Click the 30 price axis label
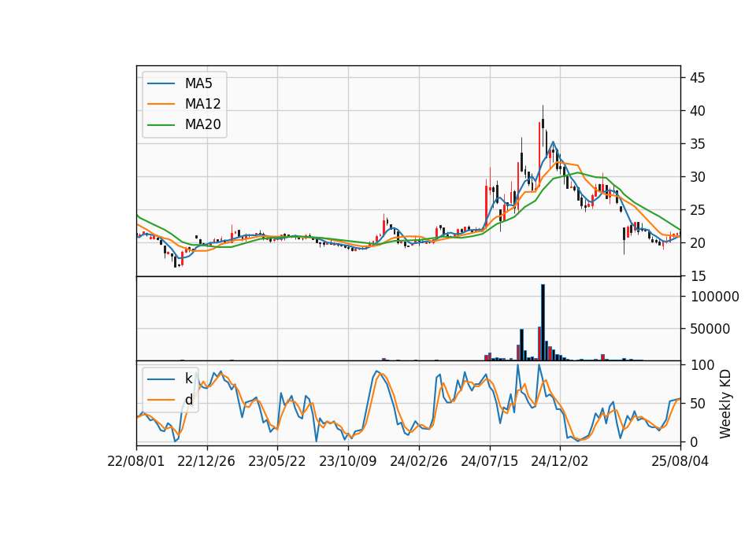 pyautogui.click(x=698, y=177)
